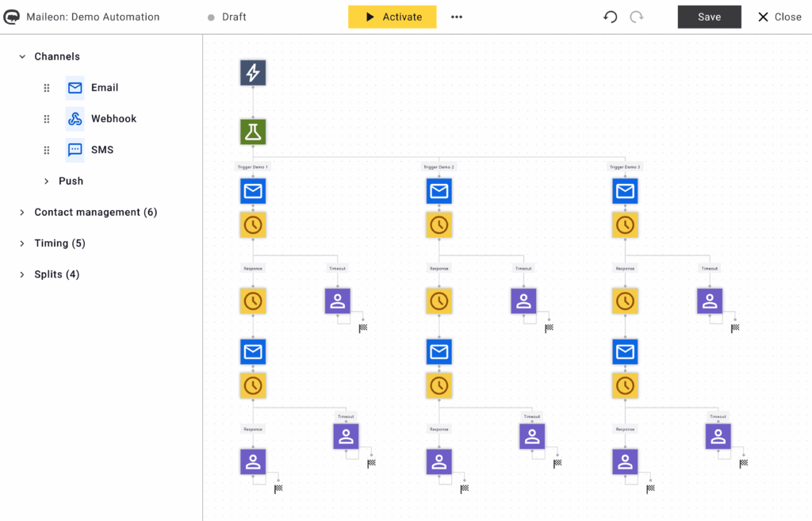Select the clock node under Trigger Demo 2

click(x=439, y=225)
